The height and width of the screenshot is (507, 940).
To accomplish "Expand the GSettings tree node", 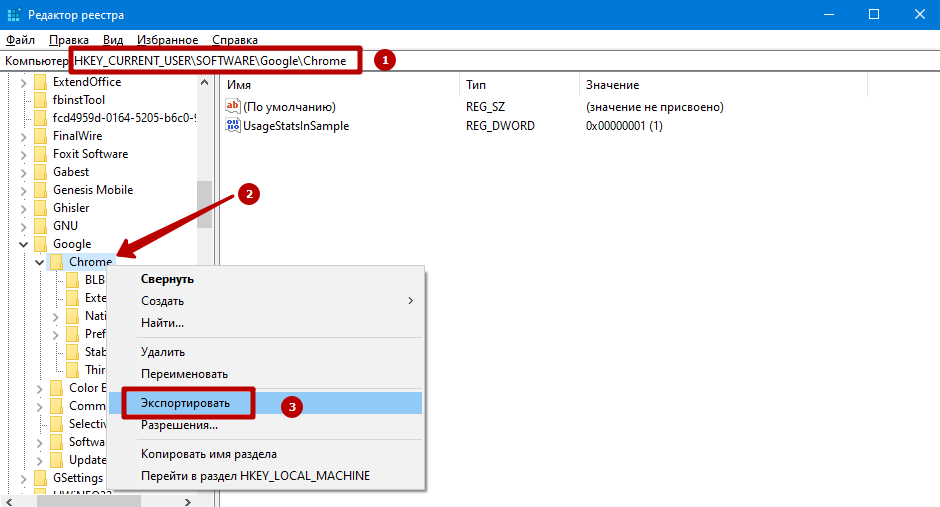I will point(23,478).
